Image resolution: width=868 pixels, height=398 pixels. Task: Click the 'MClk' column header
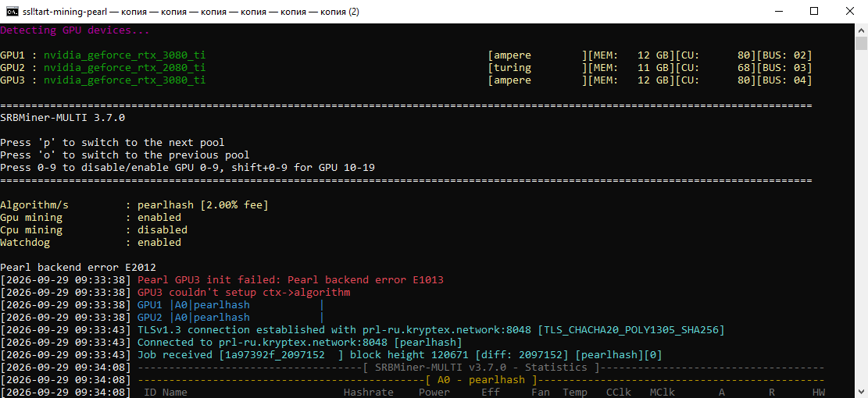coord(662,393)
